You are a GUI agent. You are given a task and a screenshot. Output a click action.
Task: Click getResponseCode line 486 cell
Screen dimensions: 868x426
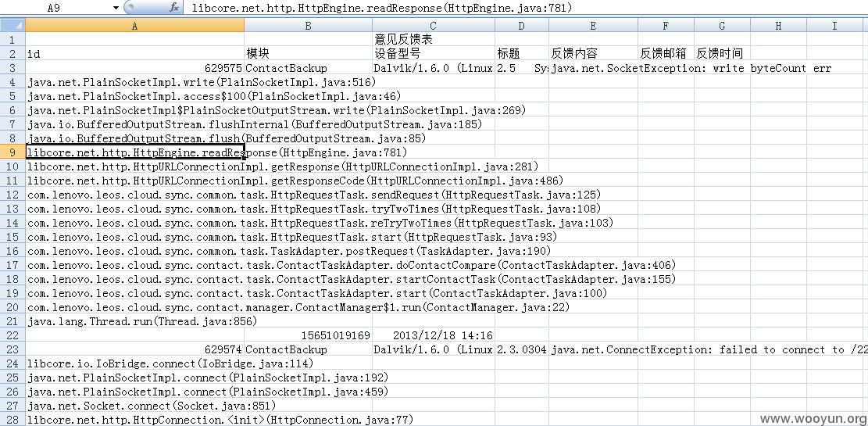134,181
